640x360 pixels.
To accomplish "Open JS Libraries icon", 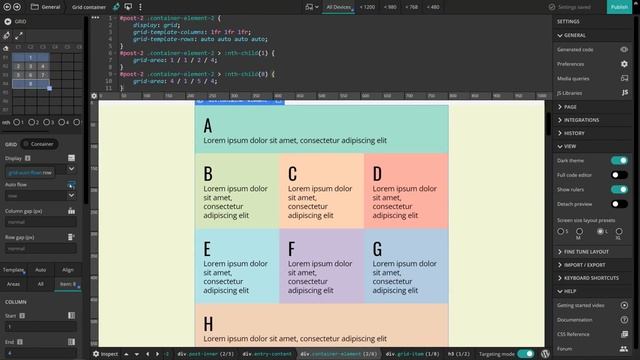I will 624,93.
